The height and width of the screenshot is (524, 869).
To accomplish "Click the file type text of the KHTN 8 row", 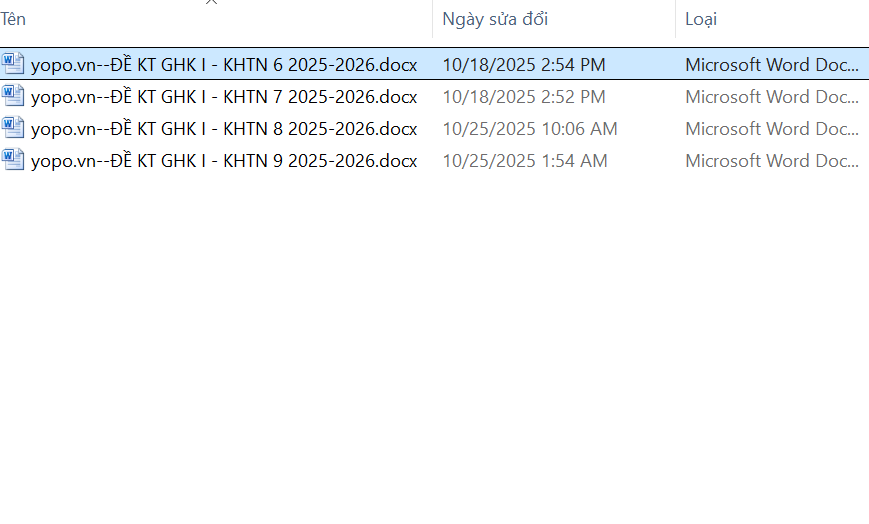I will [772, 129].
